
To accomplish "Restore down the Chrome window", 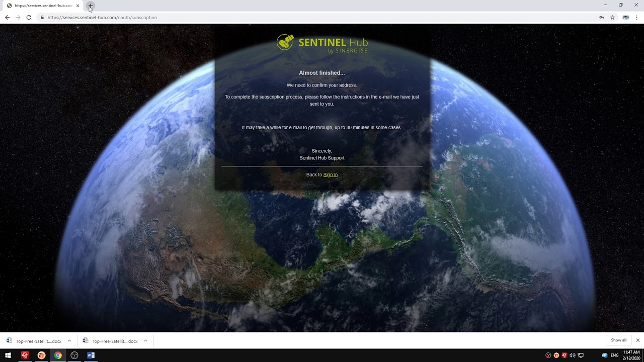I will pyautogui.click(x=621, y=5).
